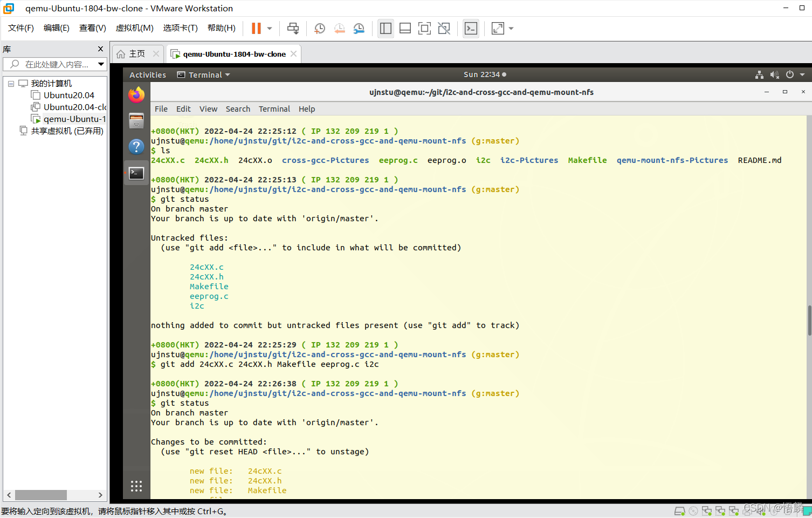Open the stretch display dropdown arrow

pos(511,29)
